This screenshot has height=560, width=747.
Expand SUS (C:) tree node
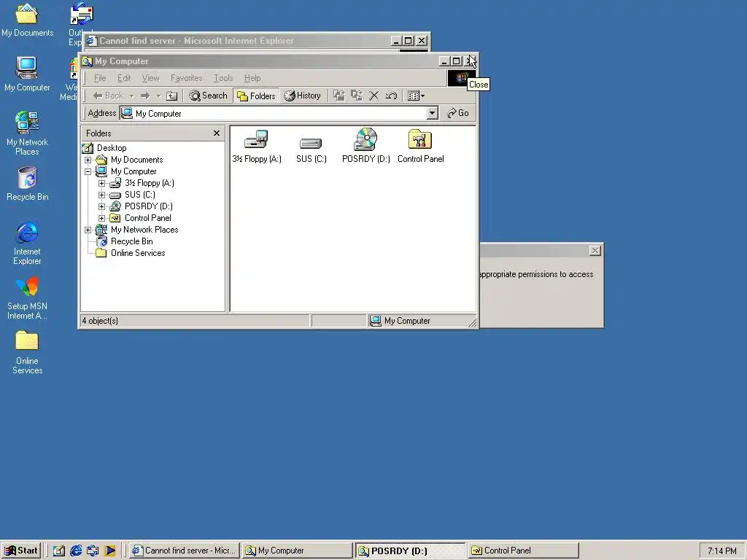click(101, 195)
